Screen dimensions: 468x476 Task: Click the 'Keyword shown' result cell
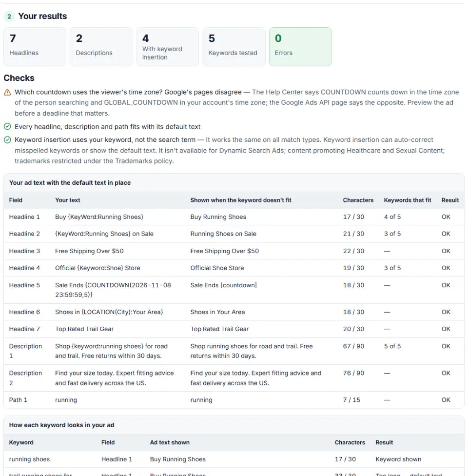point(398,459)
